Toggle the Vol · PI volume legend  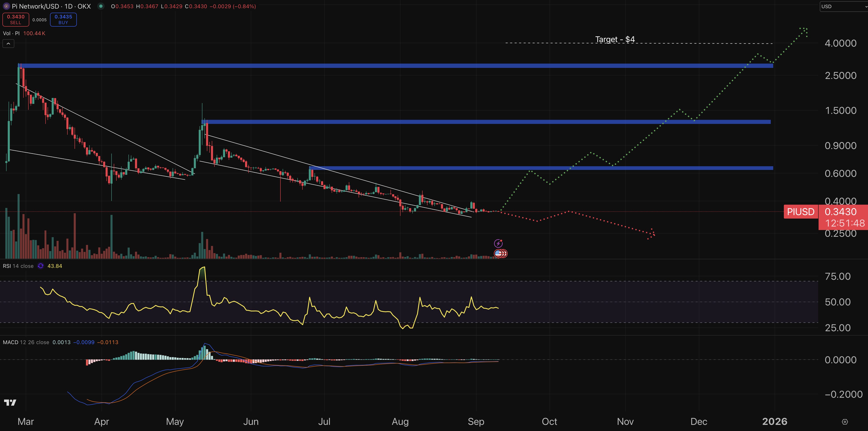tap(11, 33)
